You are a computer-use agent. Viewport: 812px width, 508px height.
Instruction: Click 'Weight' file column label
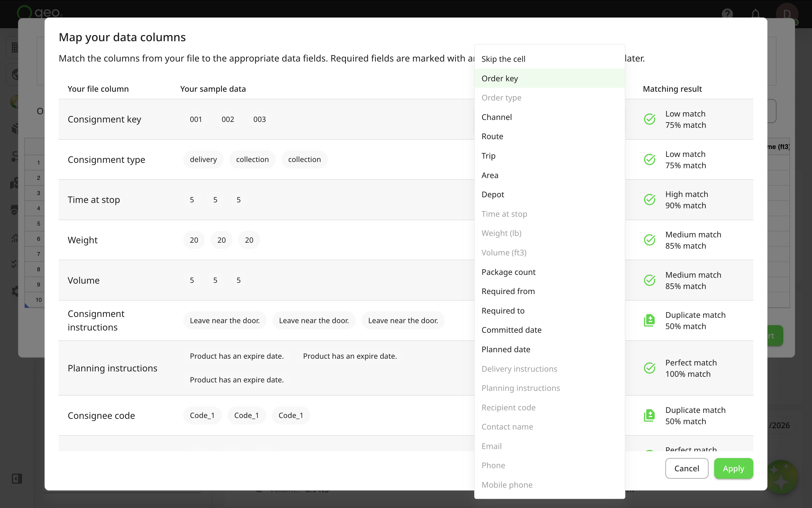83,240
